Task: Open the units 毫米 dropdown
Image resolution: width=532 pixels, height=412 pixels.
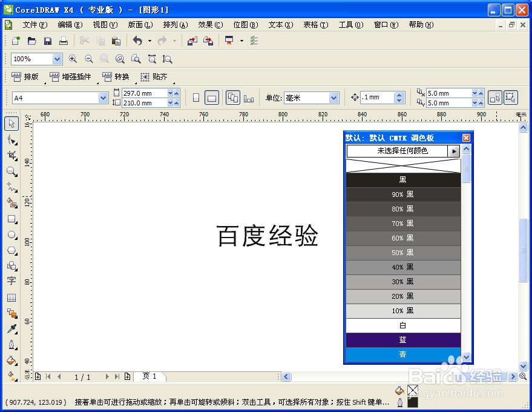Action: click(x=334, y=98)
